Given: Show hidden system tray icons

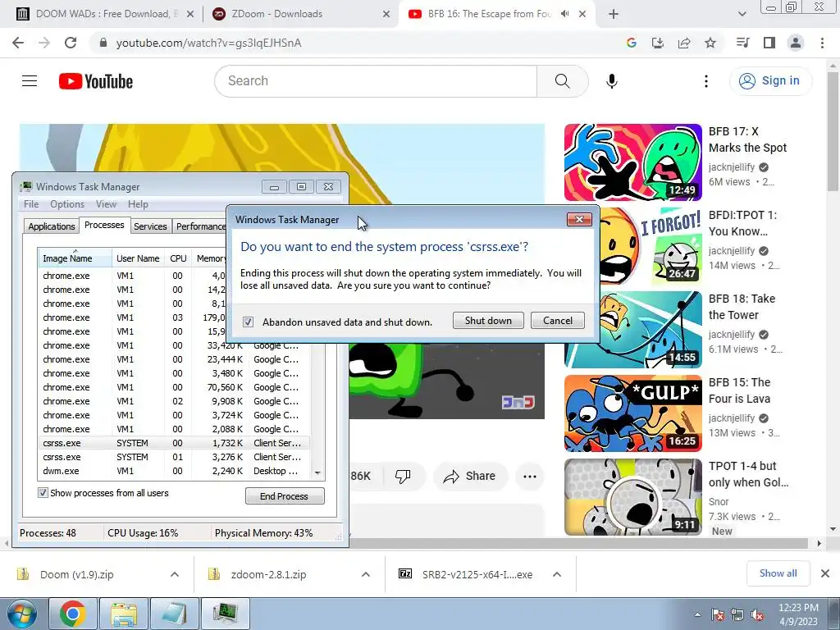Looking at the screenshot, I should [x=697, y=615].
